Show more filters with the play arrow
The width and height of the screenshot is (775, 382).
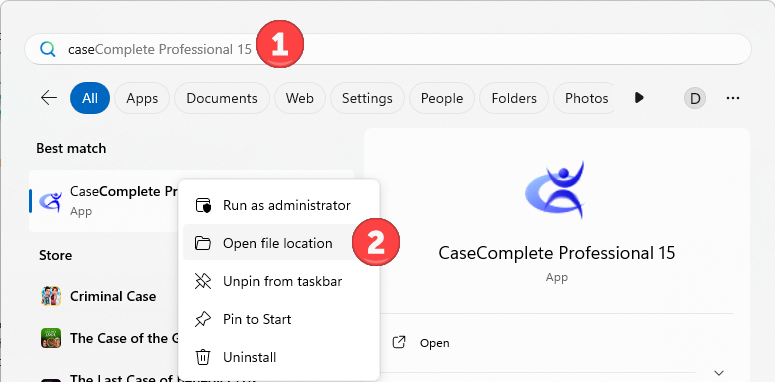pos(639,98)
